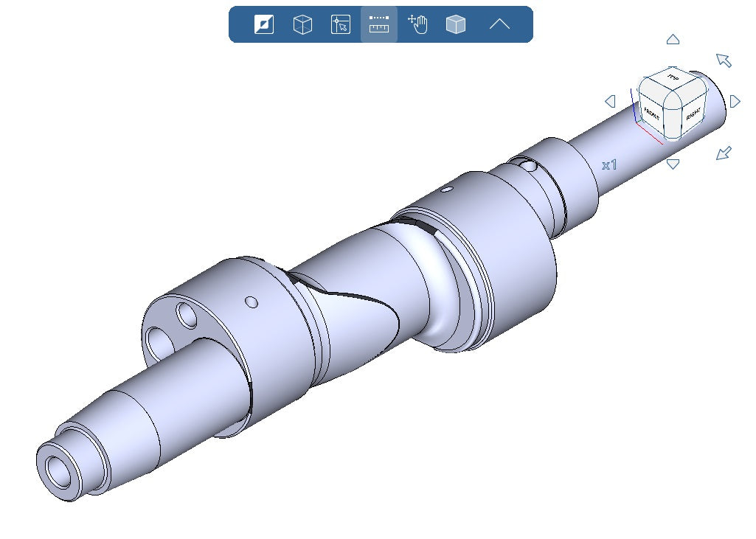This screenshot has width=756, height=539.
Task: Rotate view up with top triangle arrow
Action: pos(673,40)
